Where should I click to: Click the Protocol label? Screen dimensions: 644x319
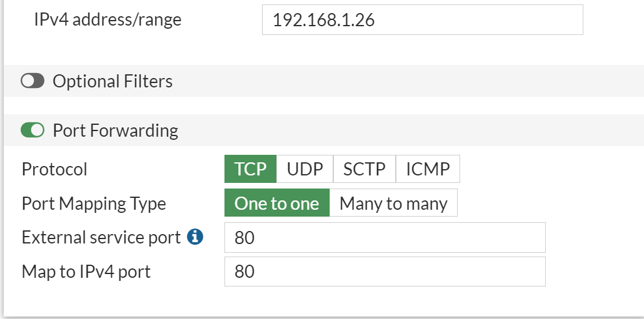pyautogui.click(x=54, y=169)
